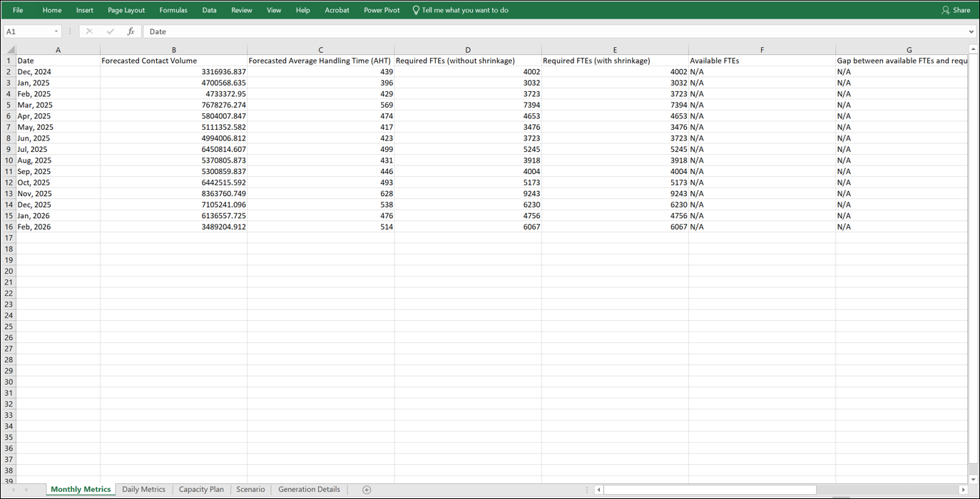Cancel cell entry using the X icon
The image size is (980, 499).
(x=89, y=31)
